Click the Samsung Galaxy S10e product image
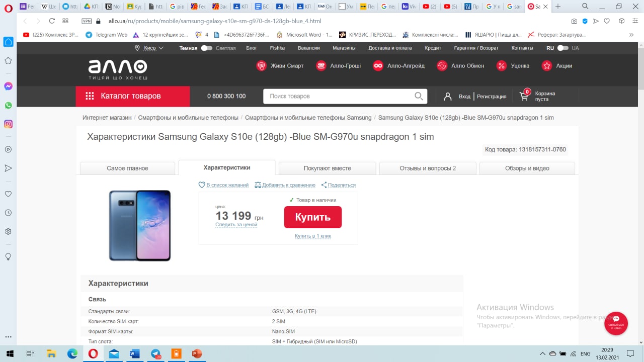The height and width of the screenshot is (362, 644). 140,225
